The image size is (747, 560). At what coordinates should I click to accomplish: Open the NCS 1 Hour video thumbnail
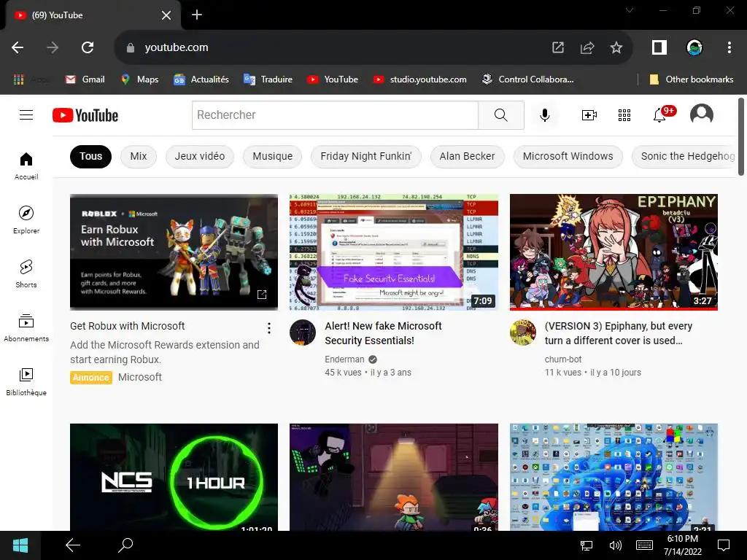click(174, 477)
